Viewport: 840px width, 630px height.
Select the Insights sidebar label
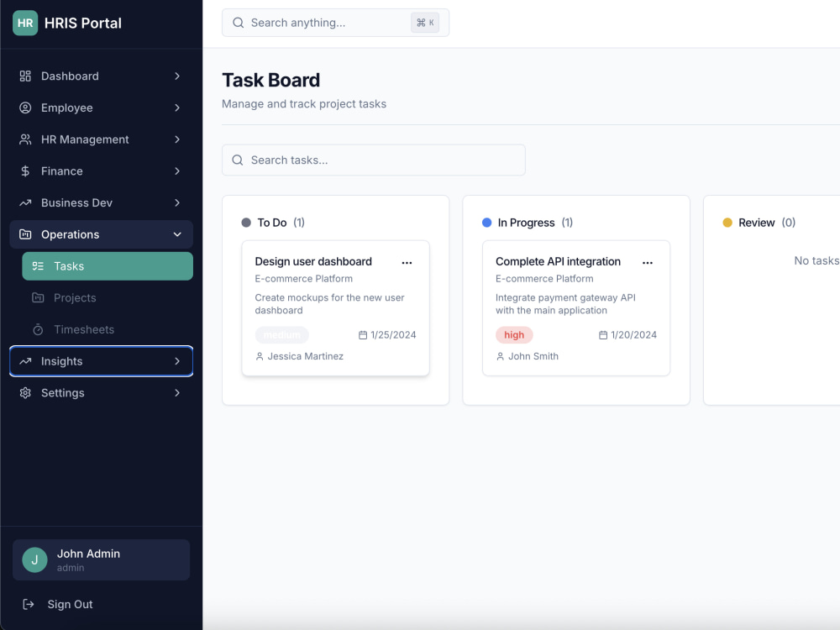[61, 361]
